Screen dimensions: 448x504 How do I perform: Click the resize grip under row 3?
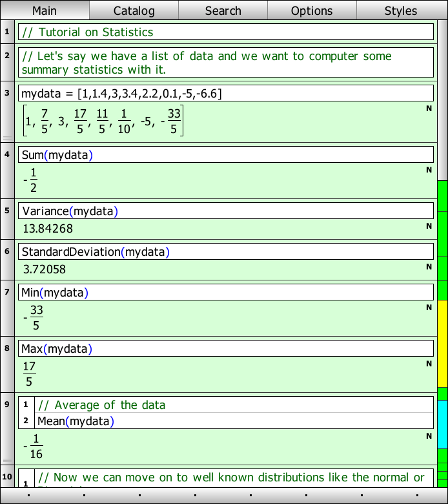pyautogui.click(x=7, y=138)
